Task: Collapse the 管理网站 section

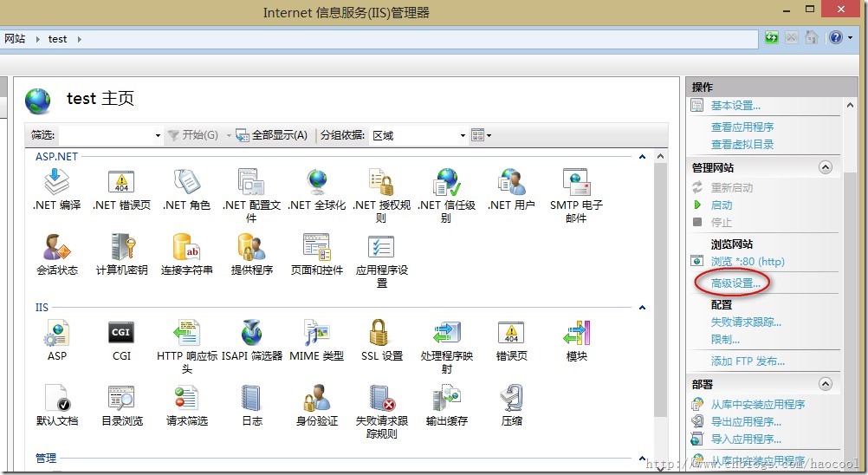Action: pyautogui.click(x=826, y=167)
